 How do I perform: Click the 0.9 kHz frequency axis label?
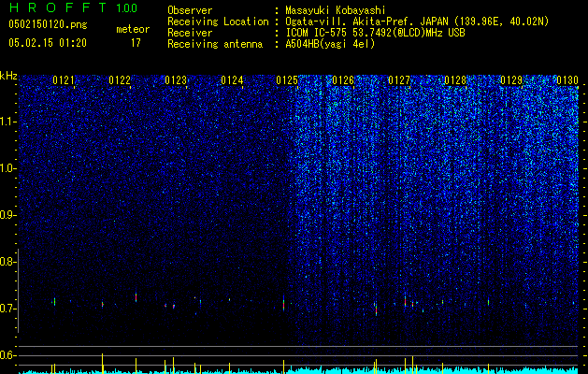7,215
